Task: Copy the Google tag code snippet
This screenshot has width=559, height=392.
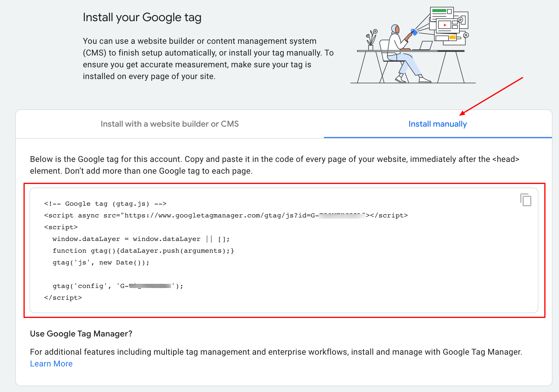Action: point(525,200)
